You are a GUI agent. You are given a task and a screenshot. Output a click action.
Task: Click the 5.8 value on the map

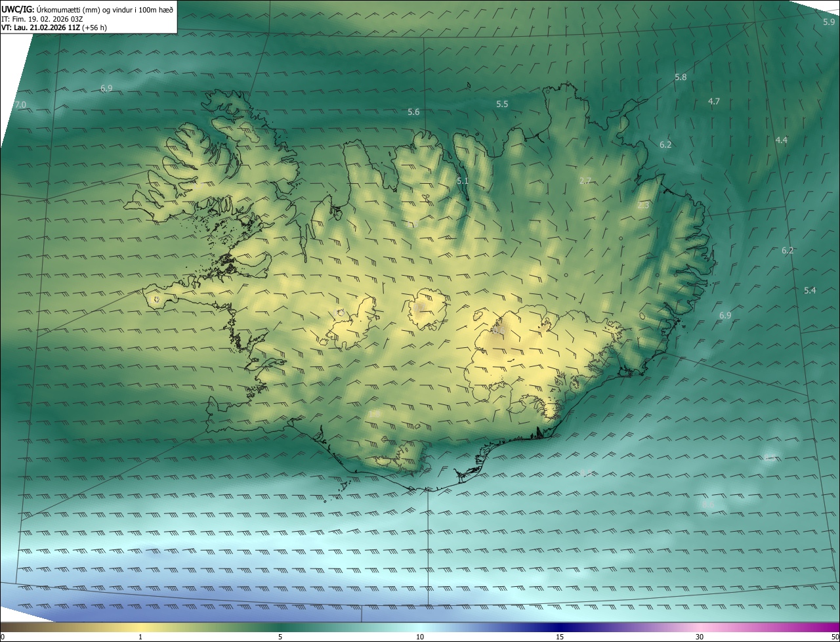pos(681,77)
